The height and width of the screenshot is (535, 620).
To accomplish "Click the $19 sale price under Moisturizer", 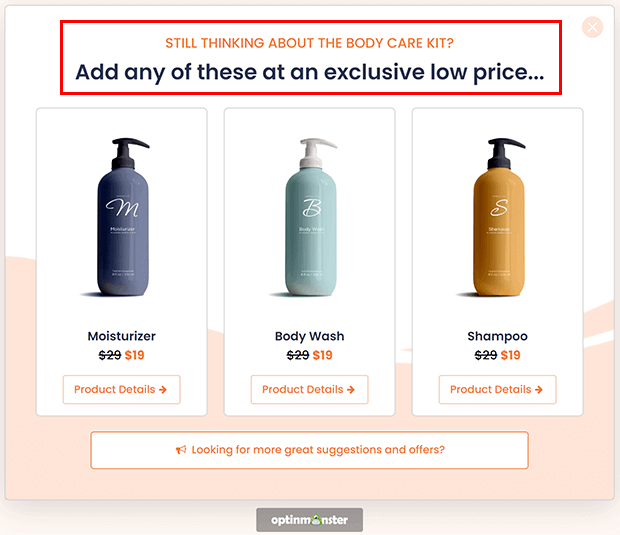I will coord(134,355).
